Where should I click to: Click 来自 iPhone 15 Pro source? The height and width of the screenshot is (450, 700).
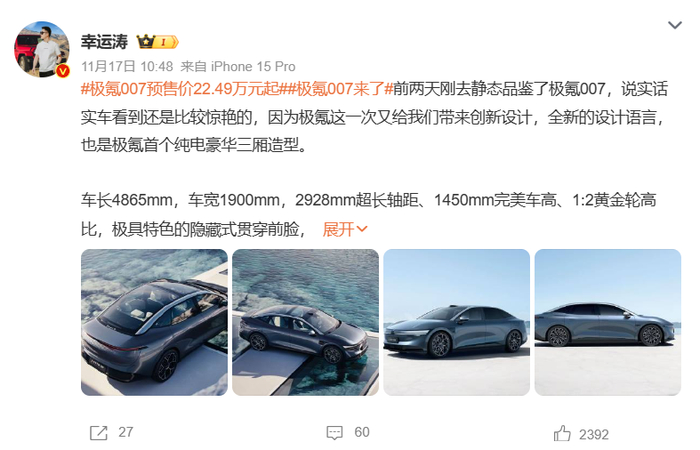[238, 67]
